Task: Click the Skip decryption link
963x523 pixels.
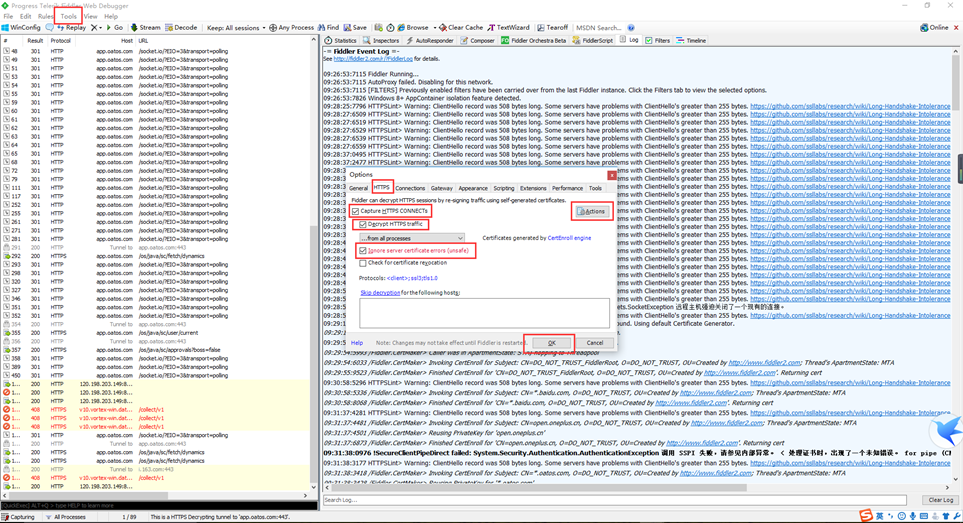Action: (x=380, y=293)
